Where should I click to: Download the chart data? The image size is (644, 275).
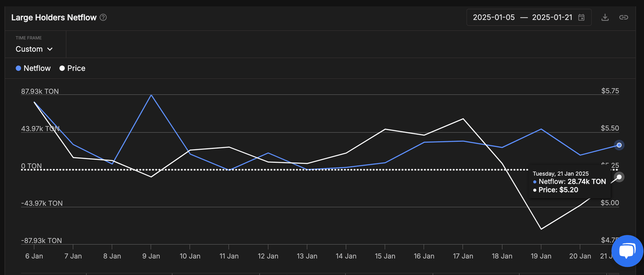click(605, 18)
